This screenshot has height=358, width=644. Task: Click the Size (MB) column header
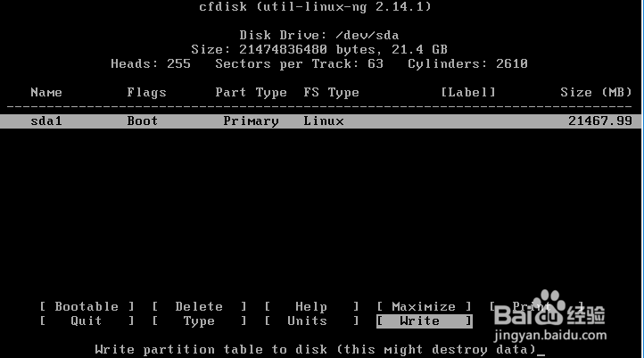click(x=596, y=93)
